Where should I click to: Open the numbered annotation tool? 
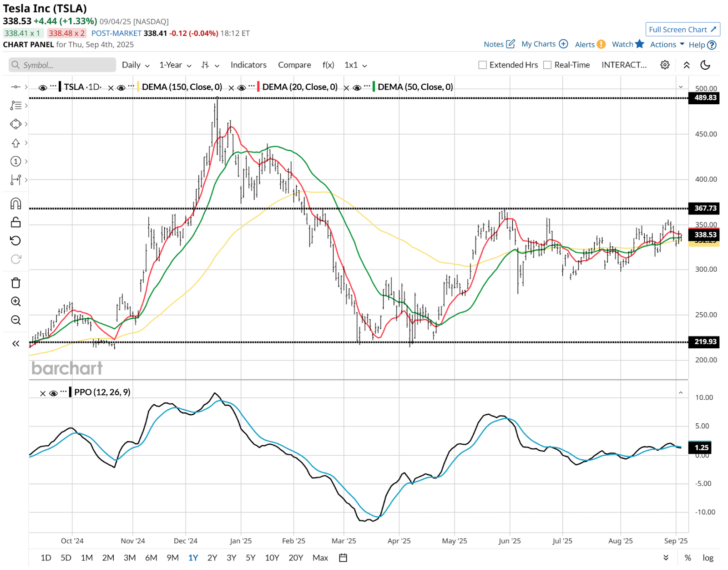click(x=15, y=161)
